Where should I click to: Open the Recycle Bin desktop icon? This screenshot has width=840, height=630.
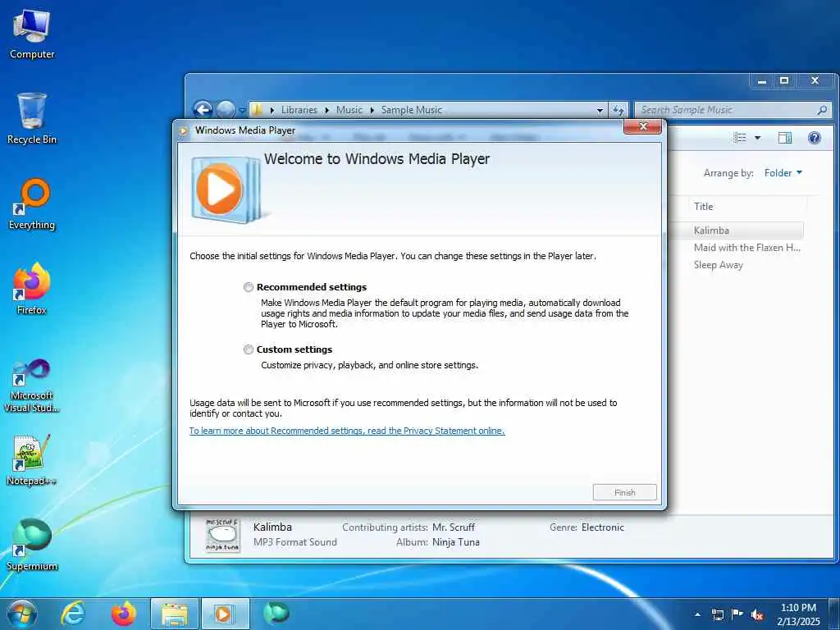click(32, 118)
